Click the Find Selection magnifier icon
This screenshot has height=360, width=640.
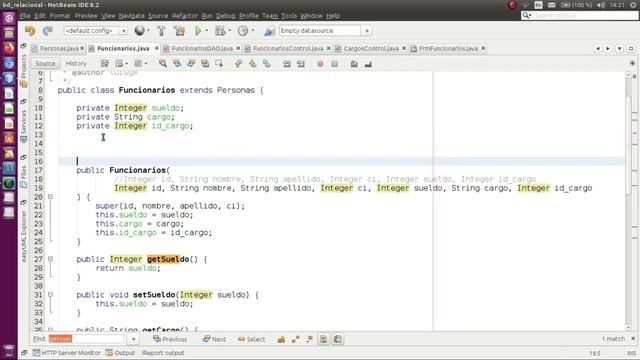162,64
